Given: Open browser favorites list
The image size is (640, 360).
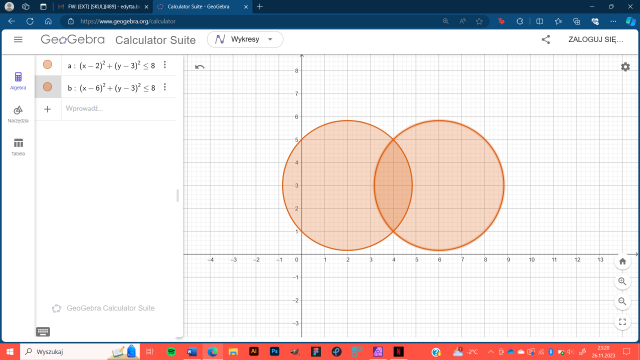Looking at the screenshot, I should point(558,21).
